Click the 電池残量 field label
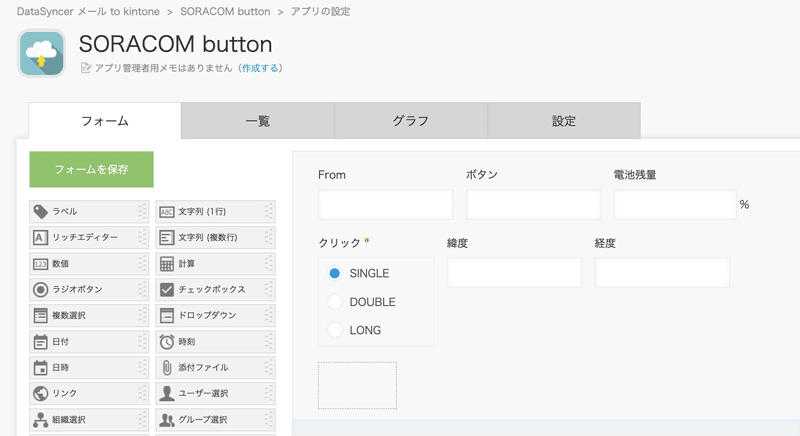The width and height of the screenshot is (800, 436). [635, 175]
